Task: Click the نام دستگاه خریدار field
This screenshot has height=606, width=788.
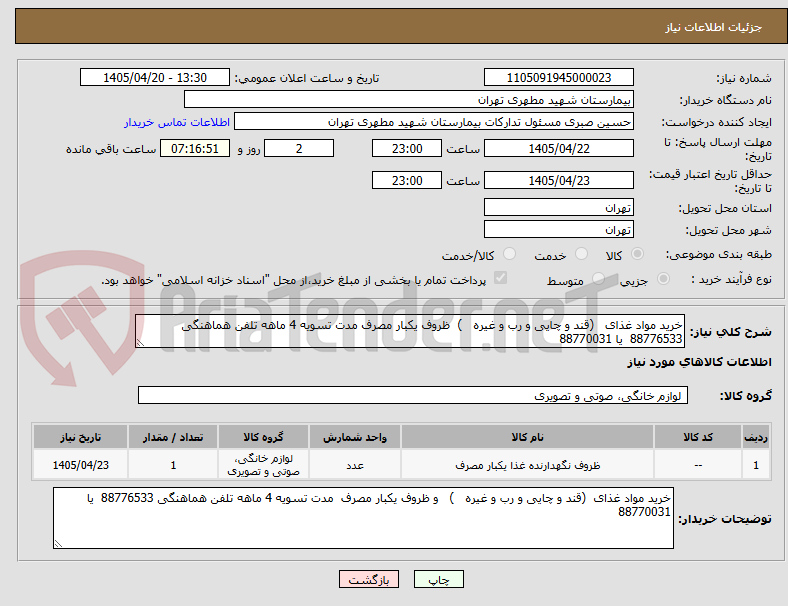Action: pos(409,99)
